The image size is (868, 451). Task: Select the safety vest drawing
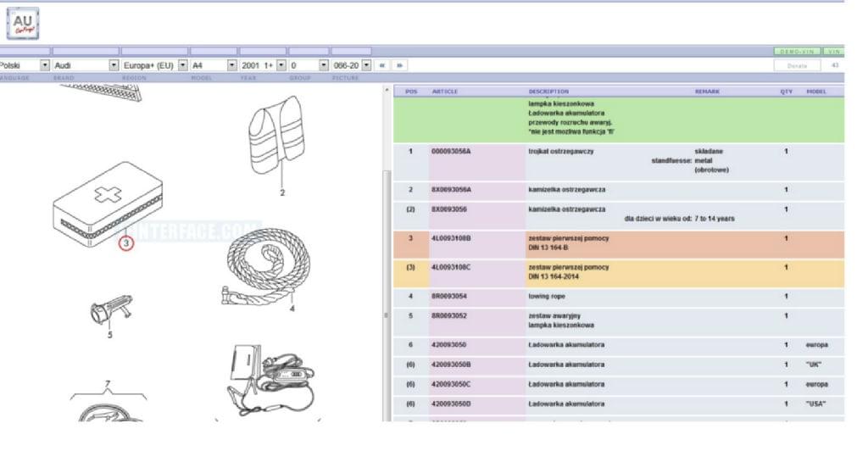click(276, 135)
